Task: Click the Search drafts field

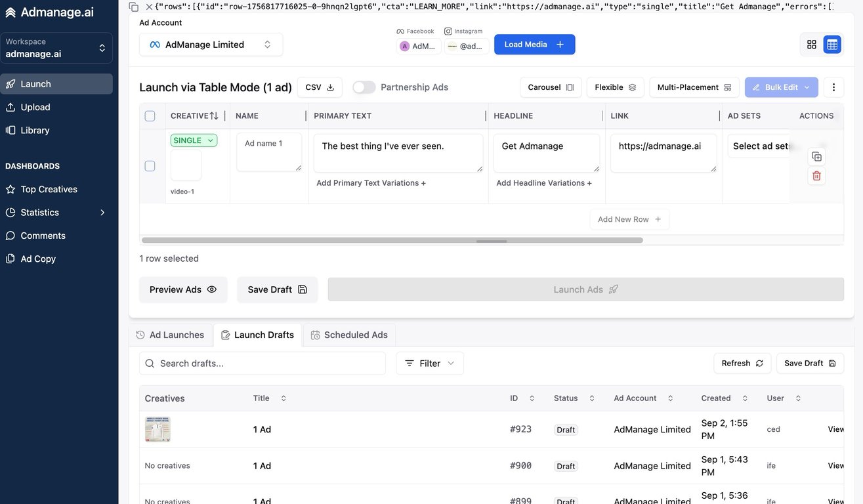Action: tap(263, 364)
